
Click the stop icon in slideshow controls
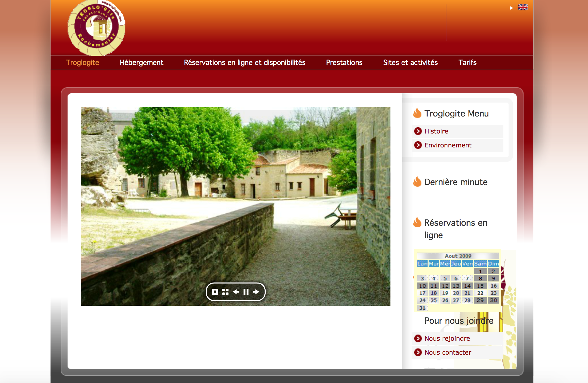[215, 292]
